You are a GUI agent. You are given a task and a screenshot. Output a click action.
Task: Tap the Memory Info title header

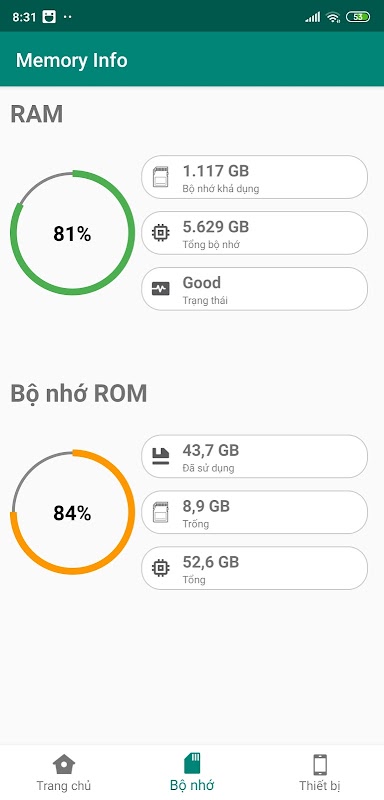point(71,60)
